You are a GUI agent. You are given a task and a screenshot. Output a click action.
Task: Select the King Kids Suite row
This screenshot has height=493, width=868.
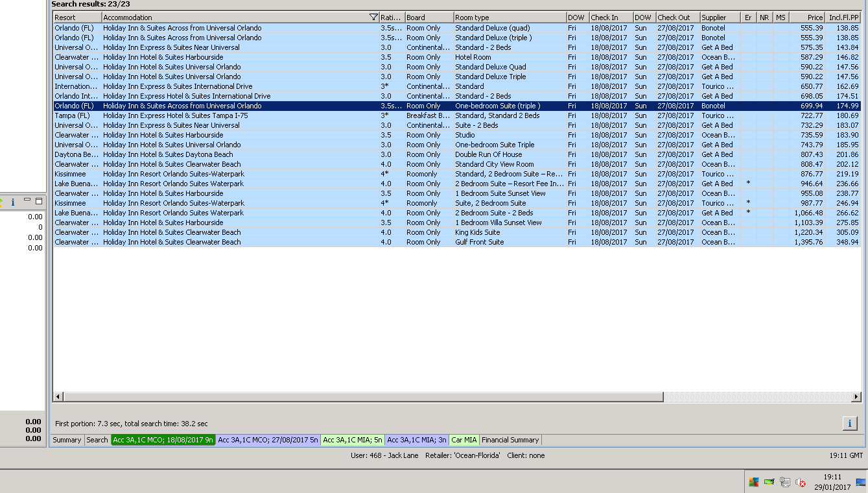(457, 232)
